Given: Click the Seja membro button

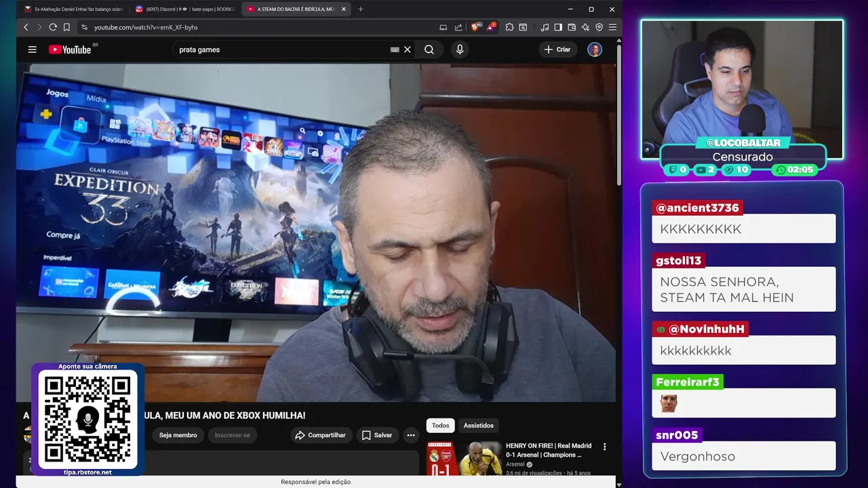Looking at the screenshot, I should click(x=178, y=435).
